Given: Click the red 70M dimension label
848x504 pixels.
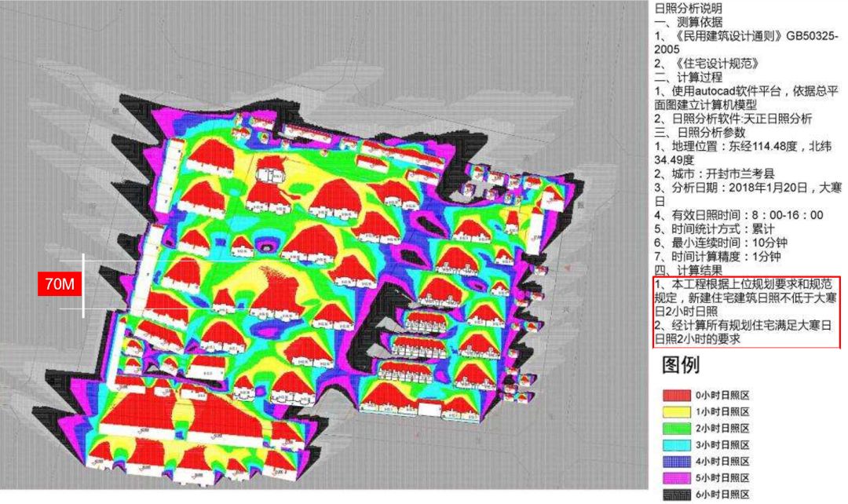Looking at the screenshot, I should [60, 283].
